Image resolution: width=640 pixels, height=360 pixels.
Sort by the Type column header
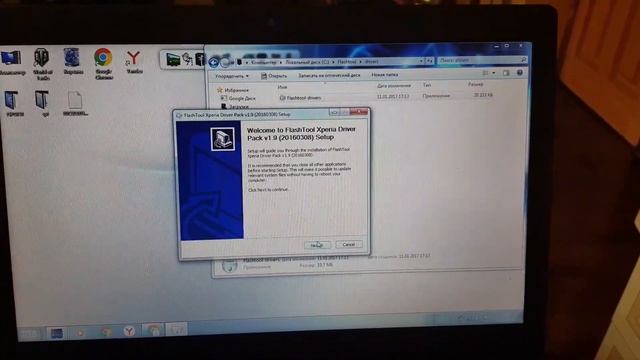427,85
